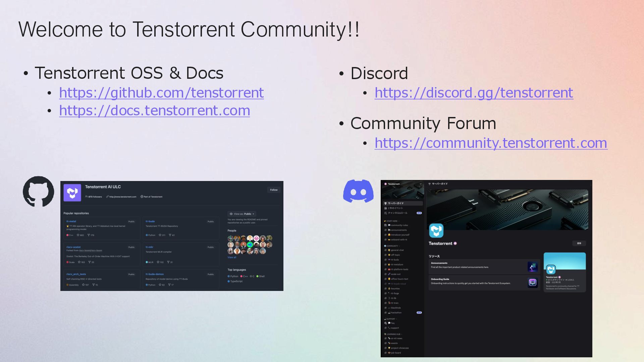Click the GitHub octocat logo
The height and width of the screenshot is (362, 644).
pyautogui.click(x=38, y=191)
